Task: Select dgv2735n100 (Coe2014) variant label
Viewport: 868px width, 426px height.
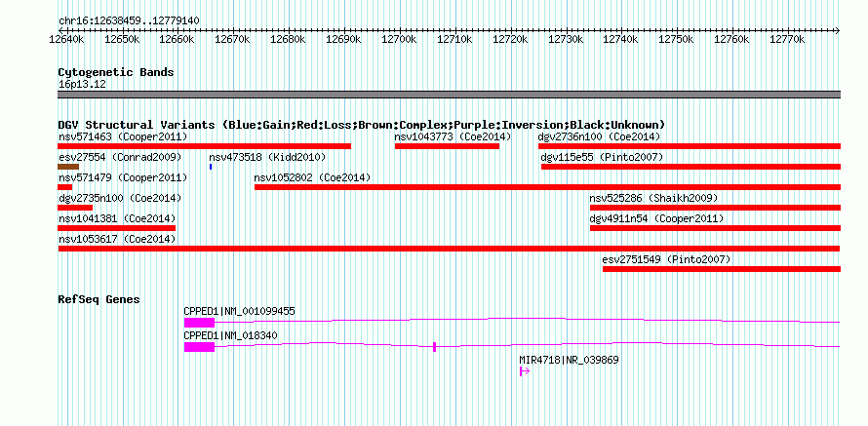Action: point(120,198)
